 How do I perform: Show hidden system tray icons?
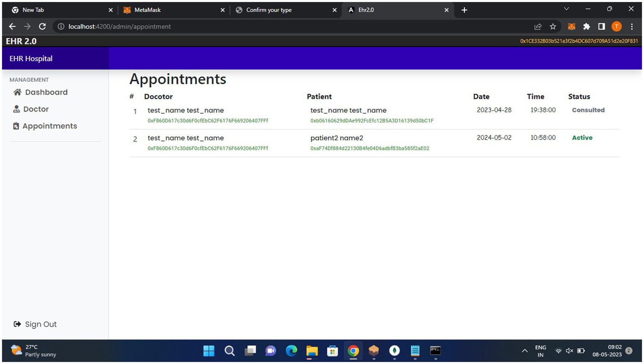524,351
